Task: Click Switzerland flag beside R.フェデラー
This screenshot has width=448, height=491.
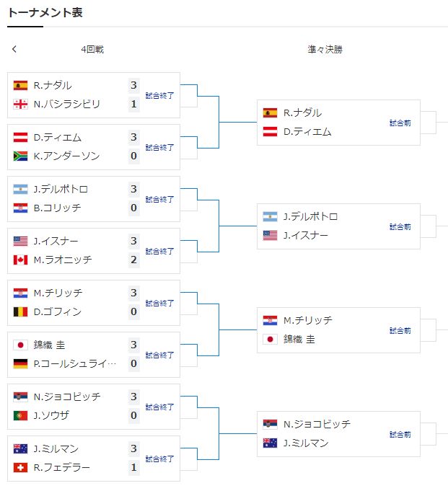Action: tap(20, 467)
